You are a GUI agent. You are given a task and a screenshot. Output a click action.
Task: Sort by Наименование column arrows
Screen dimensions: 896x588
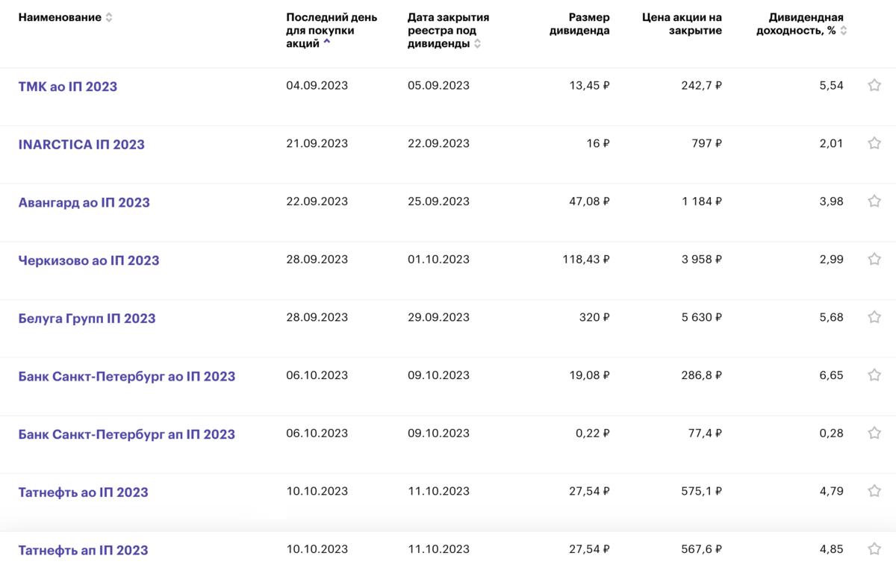[x=109, y=18]
